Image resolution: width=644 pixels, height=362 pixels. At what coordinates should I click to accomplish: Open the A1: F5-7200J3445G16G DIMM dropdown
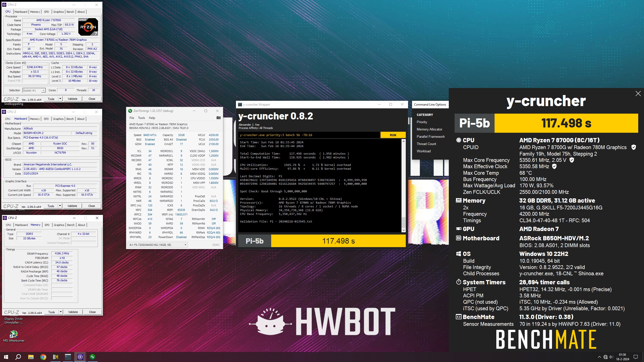pyautogui.click(x=158, y=245)
